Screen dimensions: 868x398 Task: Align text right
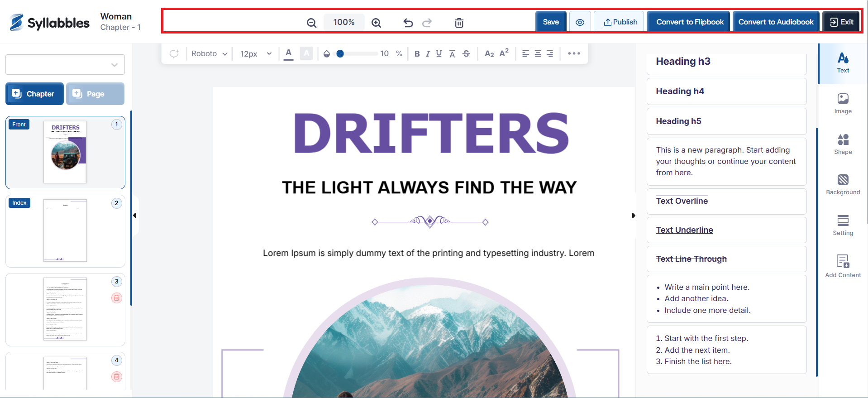550,54
